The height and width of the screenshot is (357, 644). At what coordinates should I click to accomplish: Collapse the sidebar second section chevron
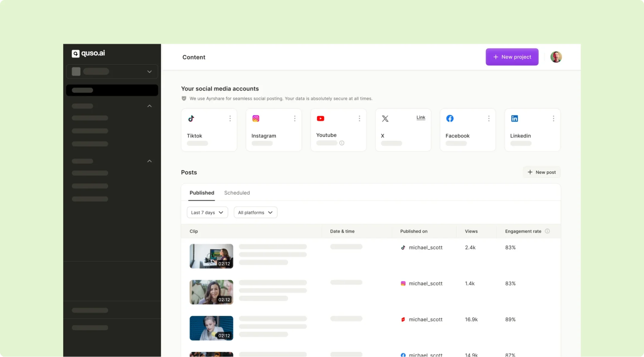149,161
